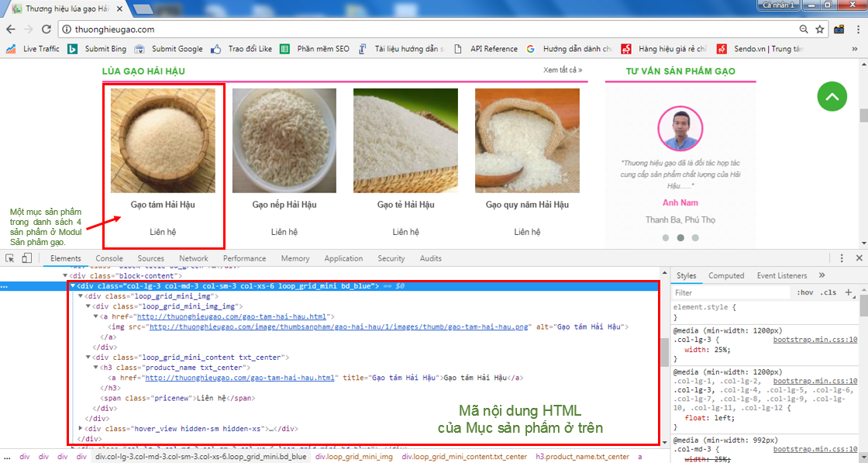The width and height of the screenshot is (868, 463).
Task: Open the Chrome three-dot menu
Action: click(857, 29)
